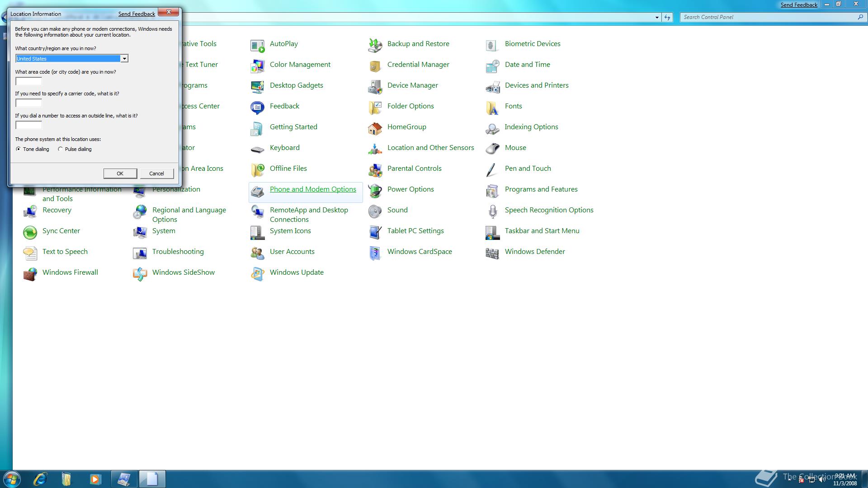
Task: Open the Mouse icon
Action: click(x=492, y=149)
